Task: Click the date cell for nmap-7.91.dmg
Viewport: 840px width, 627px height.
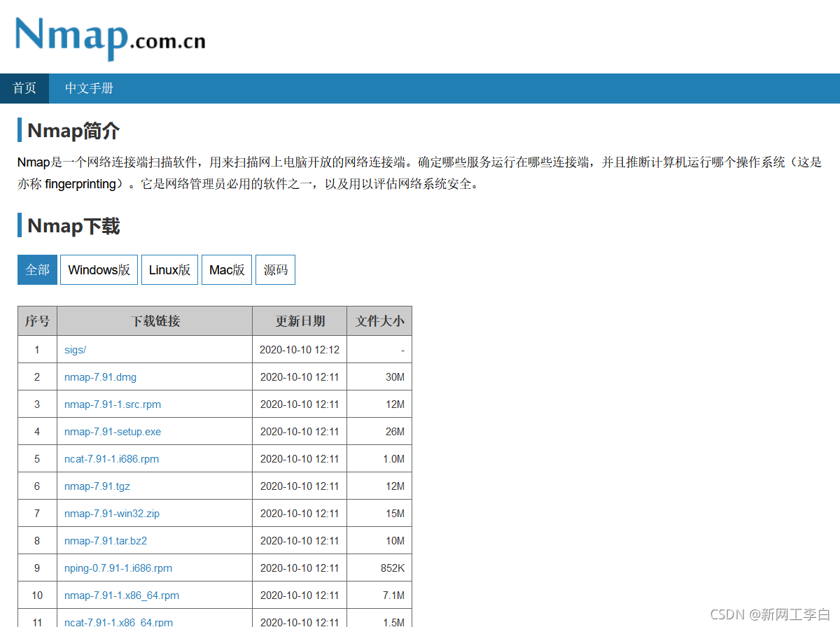Action: coord(300,377)
